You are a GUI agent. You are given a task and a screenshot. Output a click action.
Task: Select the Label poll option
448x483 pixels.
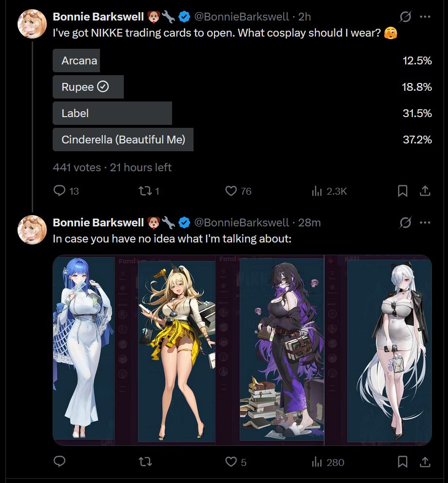pos(242,113)
